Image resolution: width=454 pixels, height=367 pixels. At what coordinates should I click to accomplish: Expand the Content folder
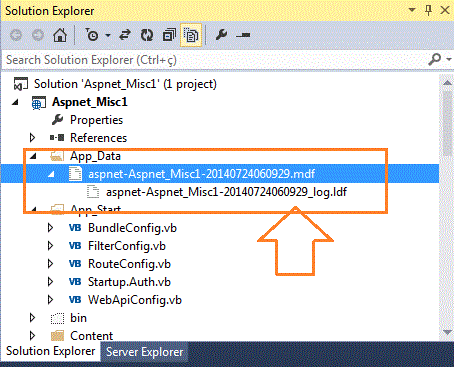[32, 336]
